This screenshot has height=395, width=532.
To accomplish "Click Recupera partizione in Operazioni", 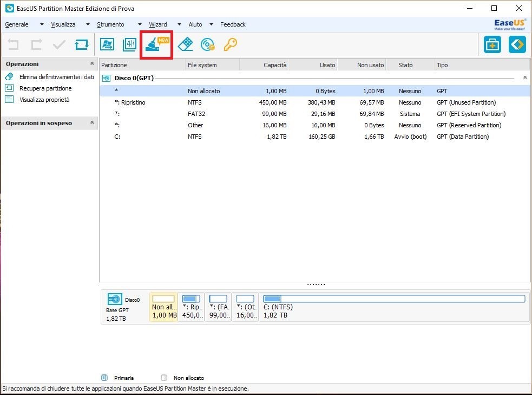I will (45, 88).
